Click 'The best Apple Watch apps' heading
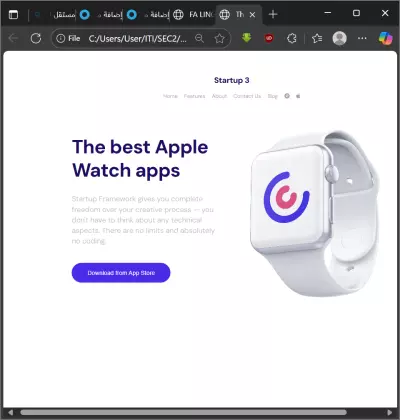This screenshot has width=400, height=420. point(140,159)
